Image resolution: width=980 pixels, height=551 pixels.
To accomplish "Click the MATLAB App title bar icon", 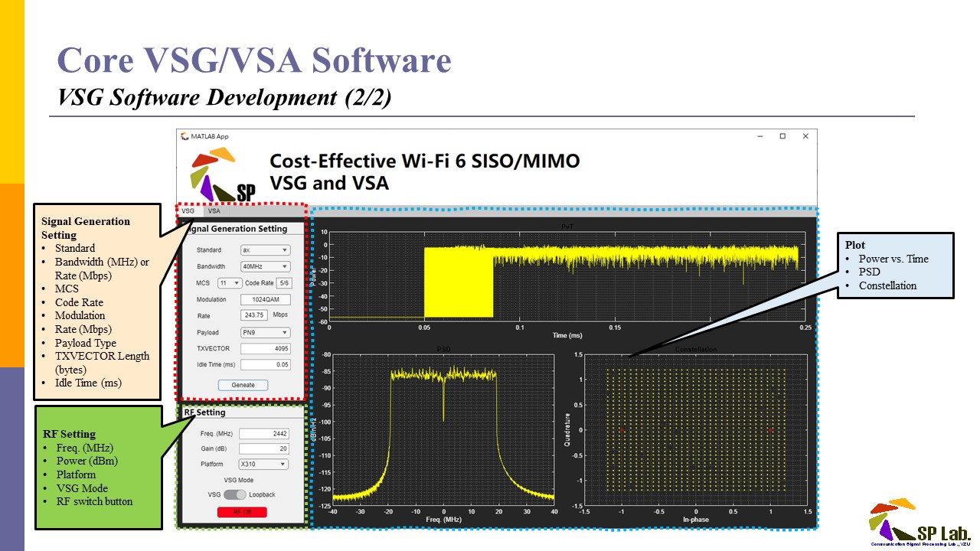I will pos(184,136).
